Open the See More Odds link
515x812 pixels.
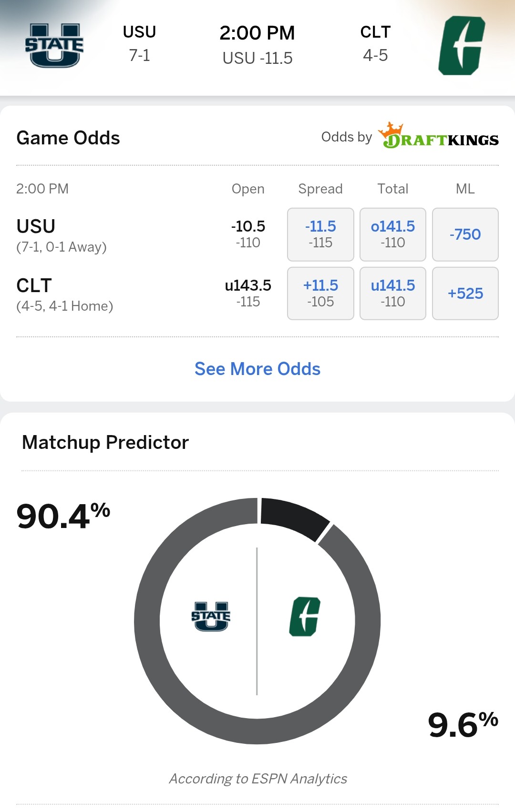(x=257, y=369)
